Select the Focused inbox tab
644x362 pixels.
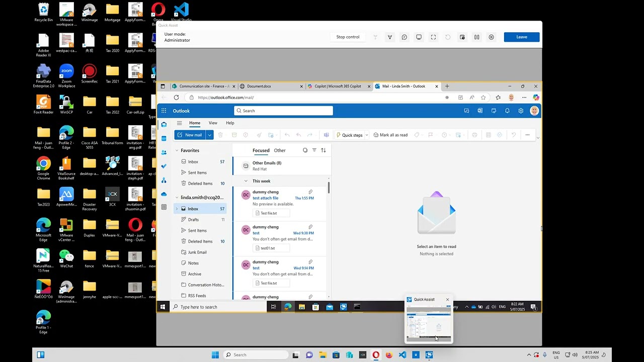[x=261, y=150]
